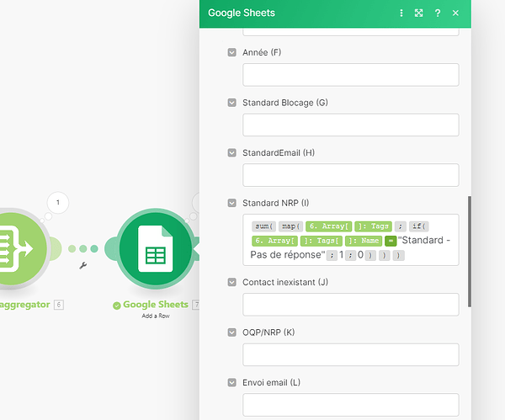Select the ']: Name' token
Viewport: 505px width, 420px height.
[x=364, y=241]
